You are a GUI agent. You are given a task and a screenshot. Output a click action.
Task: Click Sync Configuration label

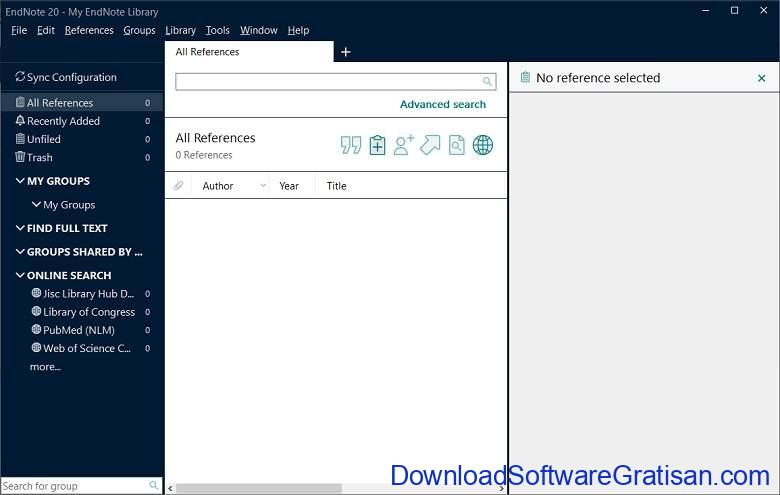pyautogui.click(x=72, y=77)
